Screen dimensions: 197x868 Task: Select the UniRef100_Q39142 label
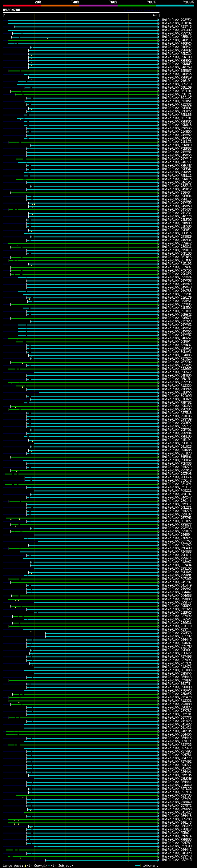pos(177,481)
